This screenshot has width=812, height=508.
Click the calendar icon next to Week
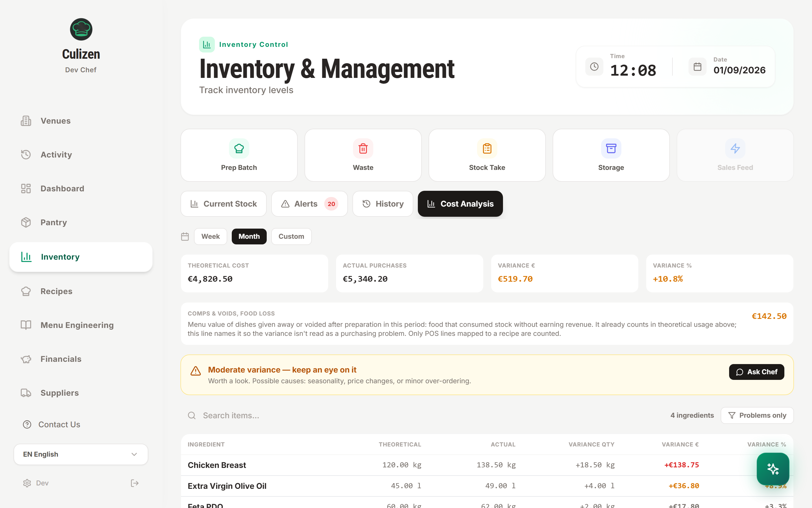pyautogui.click(x=185, y=237)
